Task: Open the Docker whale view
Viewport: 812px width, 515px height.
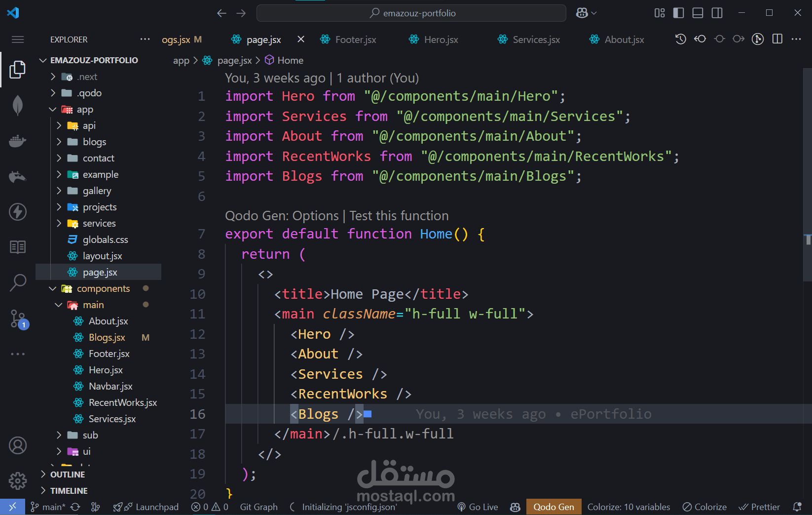Action: [x=18, y=141]
